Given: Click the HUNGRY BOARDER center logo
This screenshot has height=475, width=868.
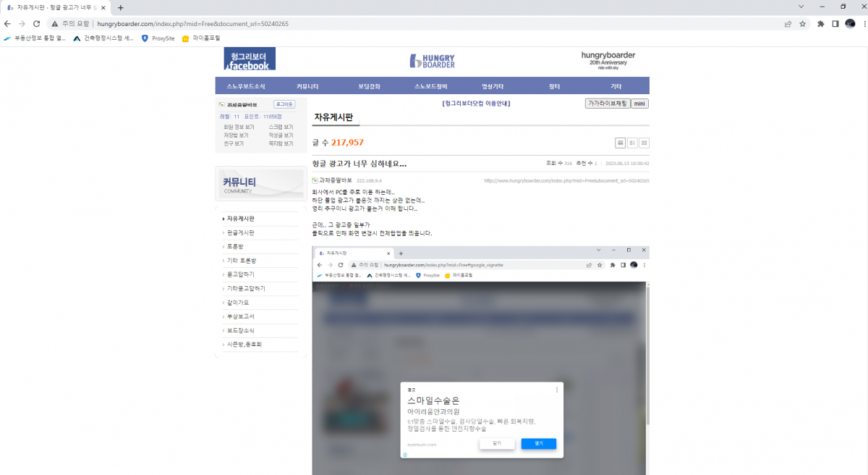Looking at the screenshot, I should [x=432, y=60].
